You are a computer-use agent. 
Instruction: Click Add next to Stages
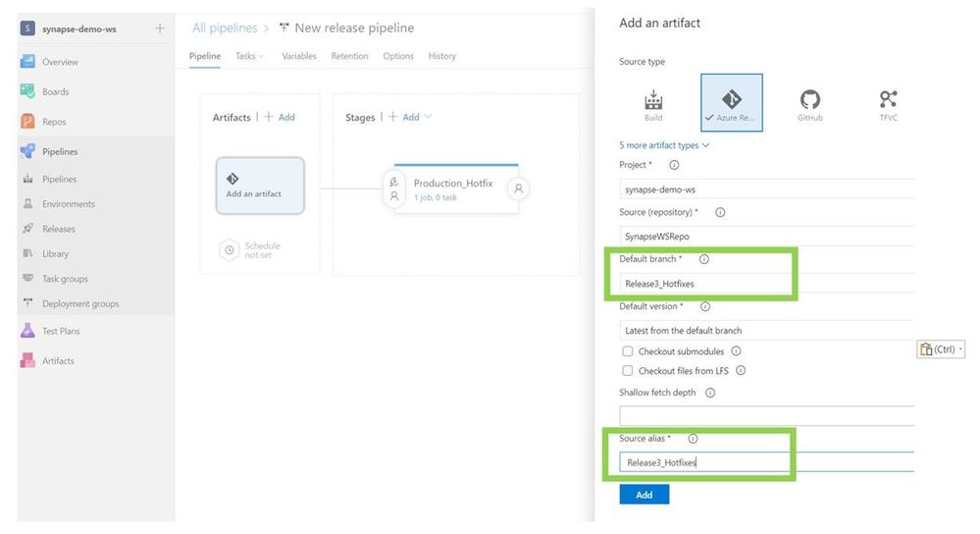[x=404, y=117]
